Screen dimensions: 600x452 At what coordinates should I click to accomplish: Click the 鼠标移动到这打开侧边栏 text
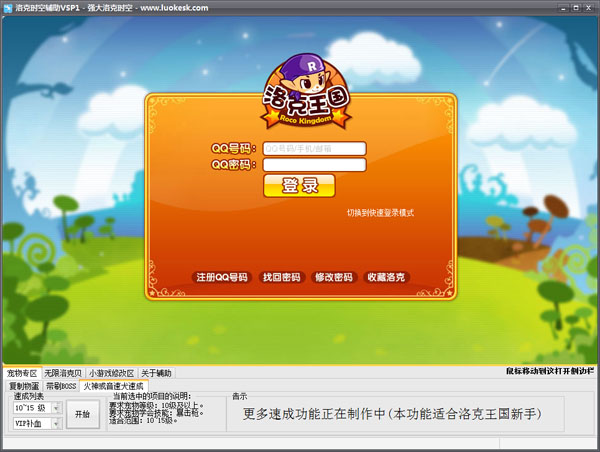click(549, 371)
